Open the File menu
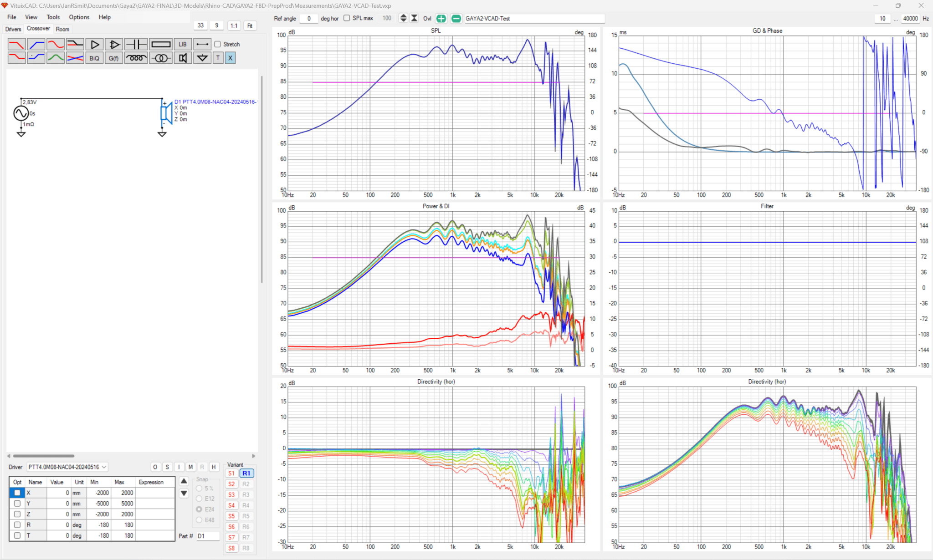933x560 pixels. coord(12,17)
